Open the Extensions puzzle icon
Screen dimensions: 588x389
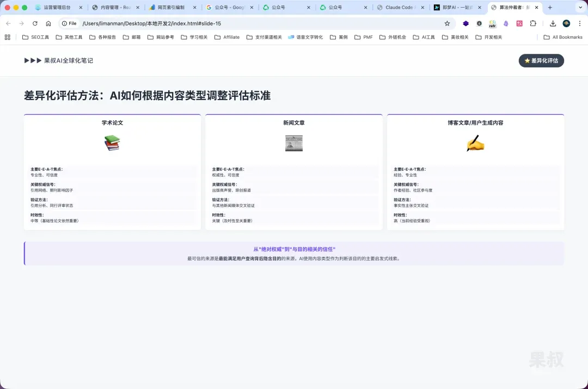pos(533,23)
